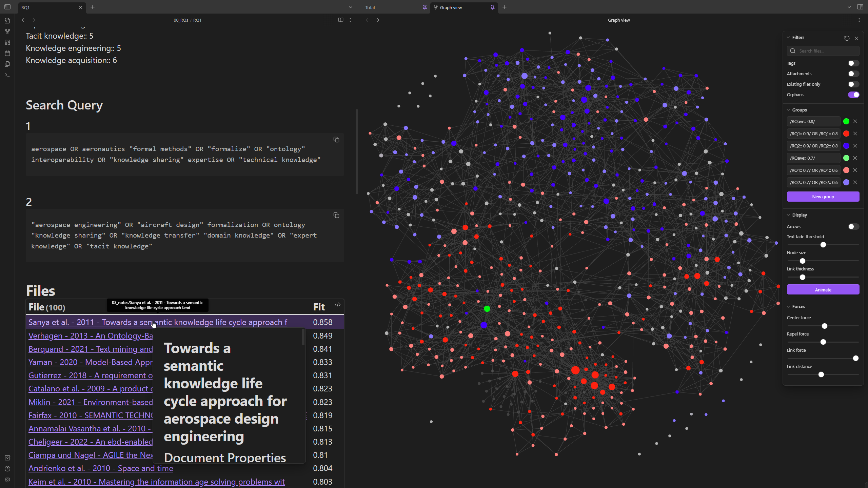
Task: Enable the Tags filter toggle
Action: pos(853,63)
